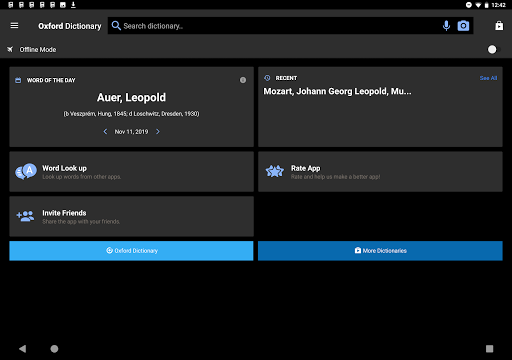Open word of the day Auer, Leopold
The height and width of the screenshot is (360, 512).
pos(131,97)
